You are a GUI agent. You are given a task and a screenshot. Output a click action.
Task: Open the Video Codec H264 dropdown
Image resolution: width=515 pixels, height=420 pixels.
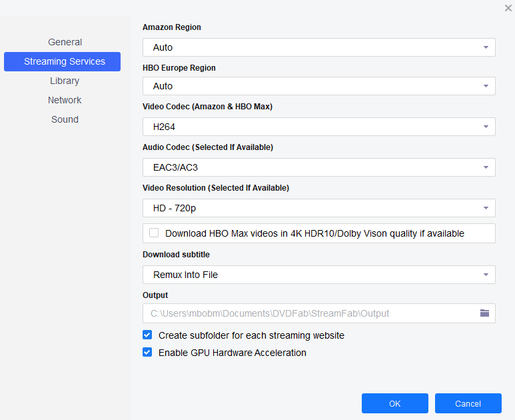pos(318,127)
